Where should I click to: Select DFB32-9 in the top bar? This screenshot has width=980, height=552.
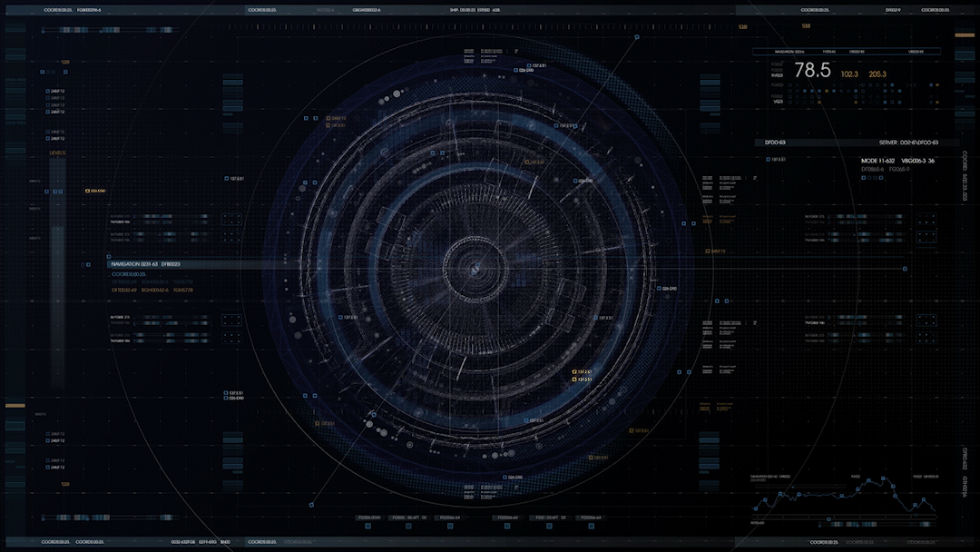pos(893,10)
